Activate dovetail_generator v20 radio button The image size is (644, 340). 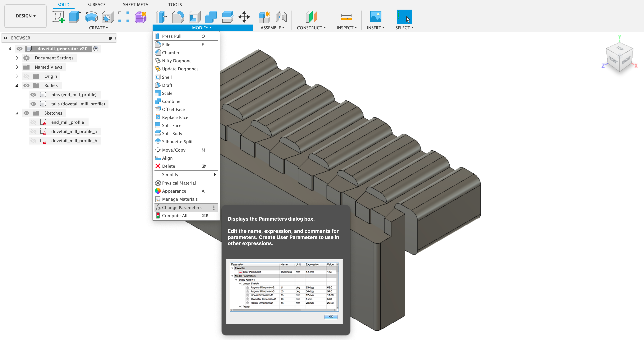coord(96,48)
